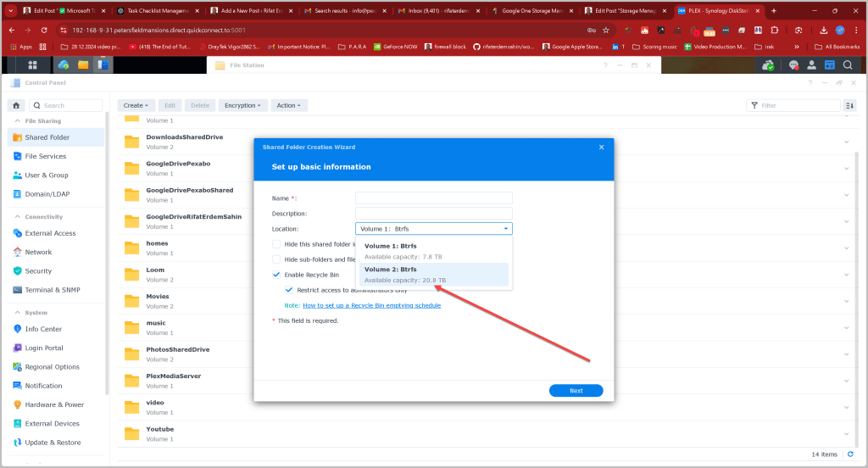Open the Create dropdown

[x=136, y=105]
